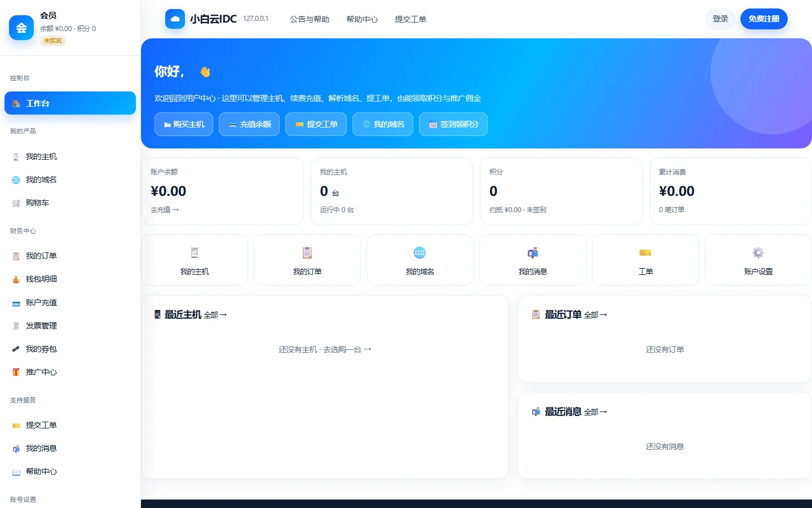This screenshot has width=812, height=508.
Task: Open 我的券包 in the sidebar
Action: point(70,349)
